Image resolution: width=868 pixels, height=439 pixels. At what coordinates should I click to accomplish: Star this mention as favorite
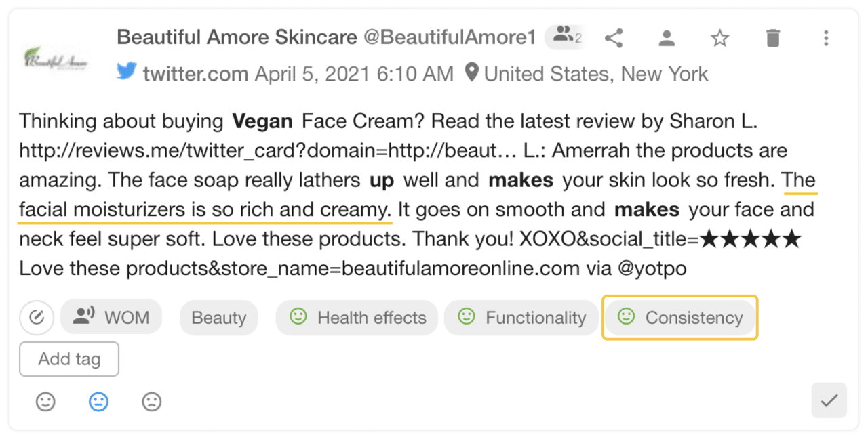pos(719,38)
